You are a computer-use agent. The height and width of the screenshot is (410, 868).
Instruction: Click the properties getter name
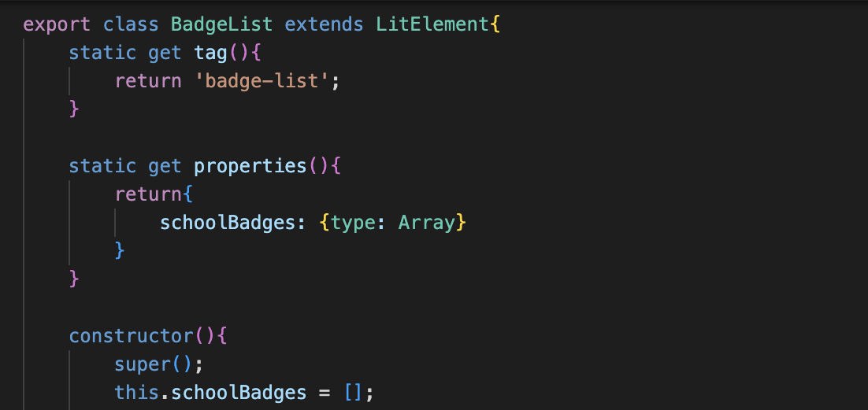(250, 166)
